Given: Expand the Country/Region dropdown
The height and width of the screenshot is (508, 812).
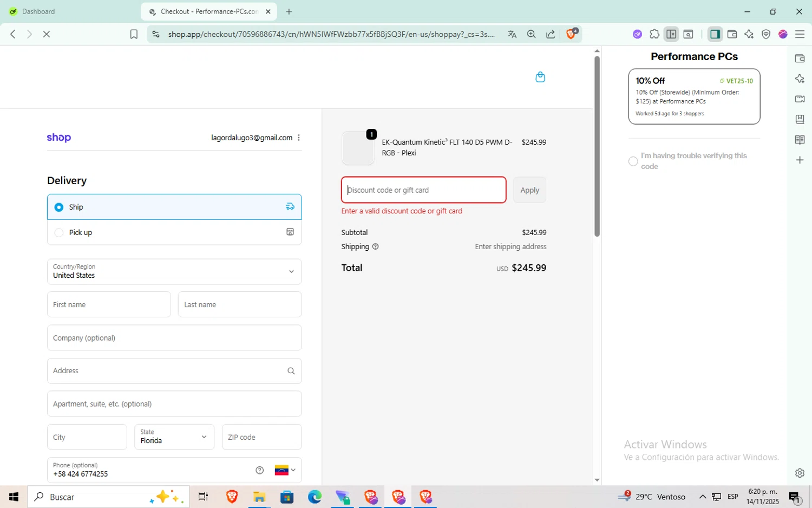Looking at the screenshot, I should click(x=174, y=271).
